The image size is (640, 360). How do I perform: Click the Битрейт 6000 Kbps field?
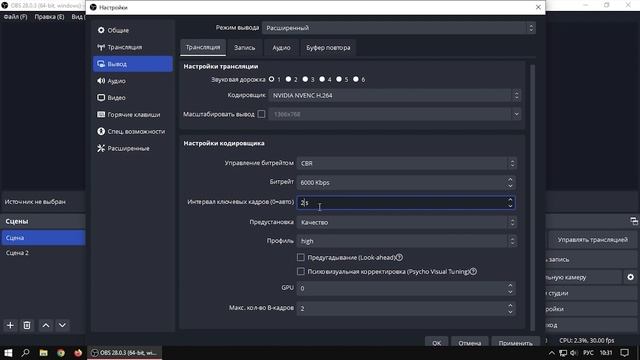click(x=406, y=182)
